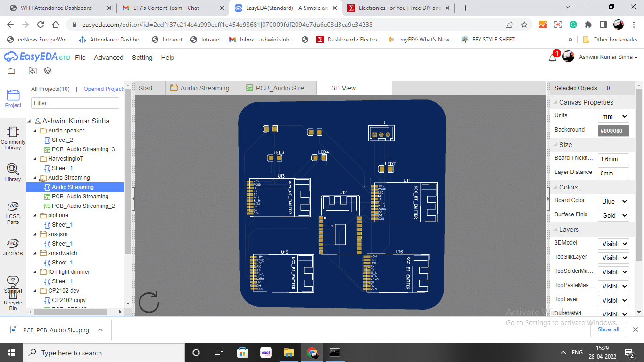This screenshot has width=644, height=362.
Task: Click the project Filter input field
Action: [x=75, y=103]
